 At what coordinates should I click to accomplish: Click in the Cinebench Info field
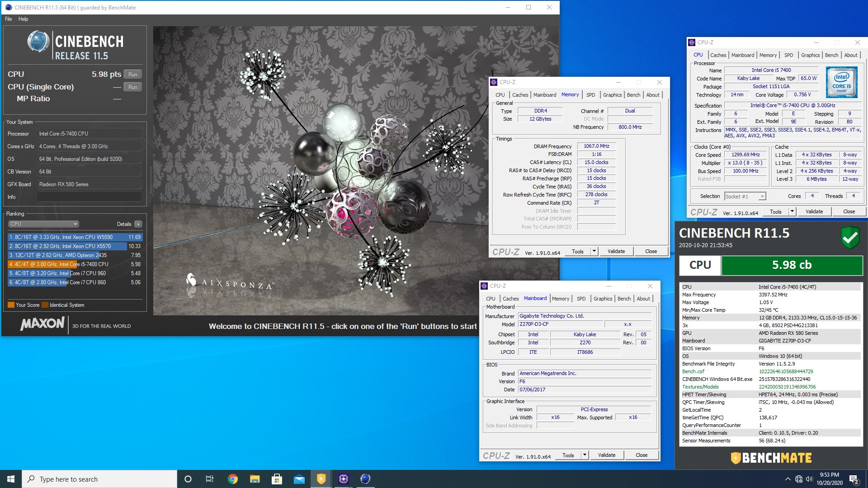(x=90, y=197)
